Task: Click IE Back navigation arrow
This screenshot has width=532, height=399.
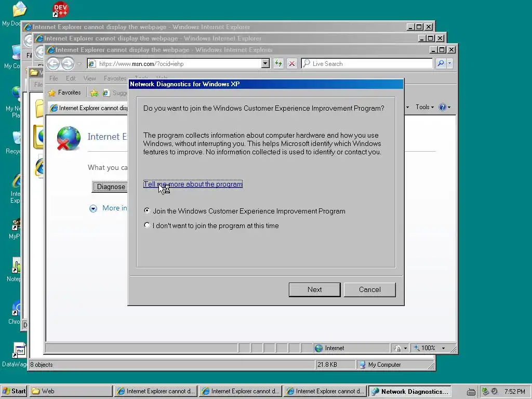Action: [x=54, y=63]
